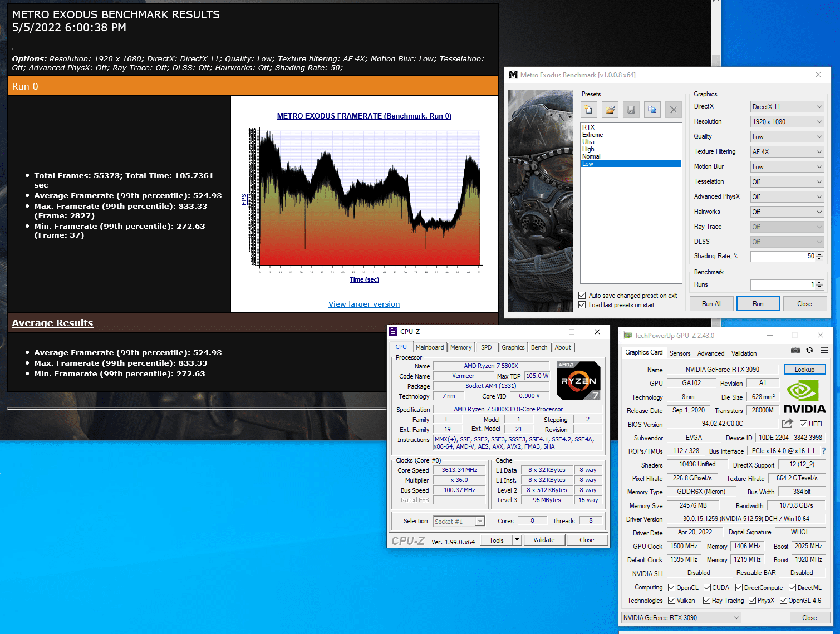The image size is (840, 634).
Task: Click the GPU-Z title bar app icon
Action: 628,335
